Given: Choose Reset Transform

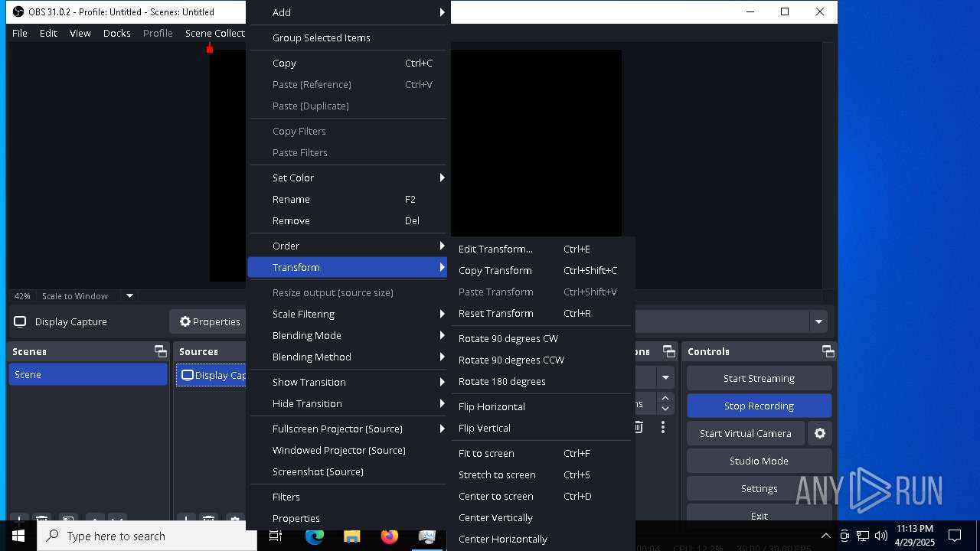Looking at the screenshot, I should [x=543, y=313].
